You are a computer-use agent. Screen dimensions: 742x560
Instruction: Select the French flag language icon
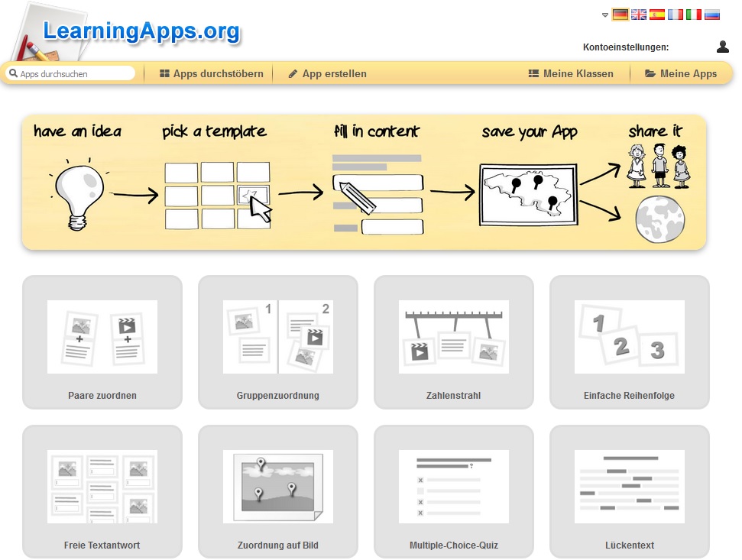click(x=676, y=15)
